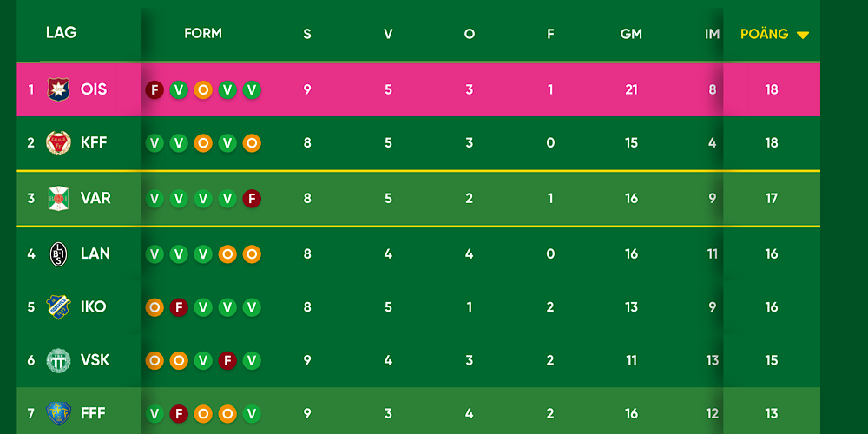868x434 pixels.
Task: Click the OIS team crest icon
Action: click(x=58, y=89)
